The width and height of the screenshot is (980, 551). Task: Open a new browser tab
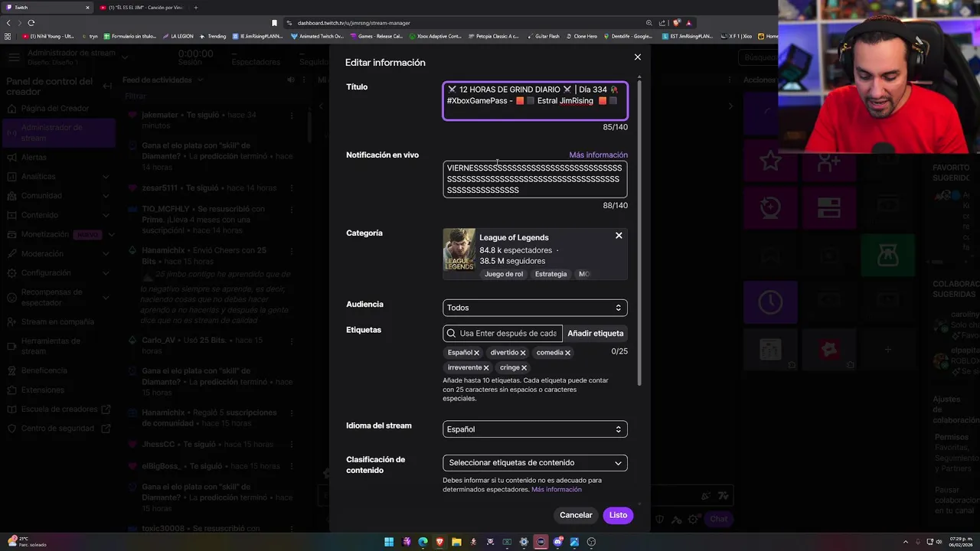(195, 8)
